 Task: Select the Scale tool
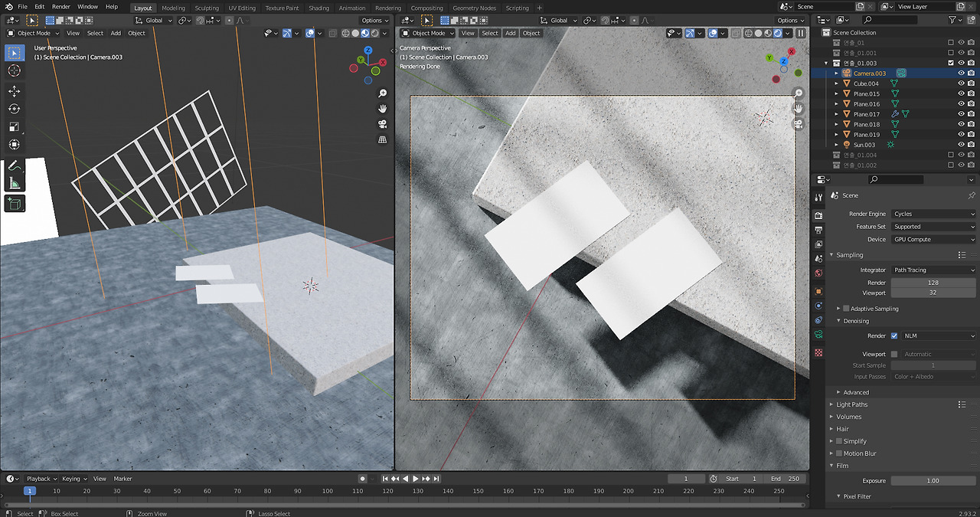(x=15, y=126)
